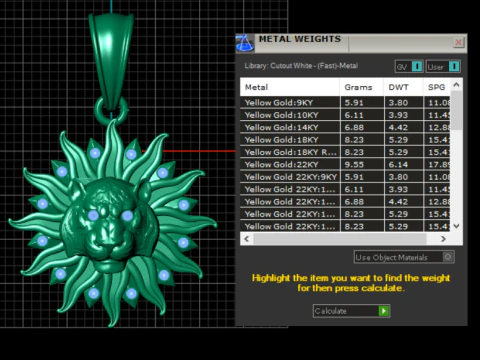Select the Yellow Gold:14KY row
This screenshot has height=360, width=480.
(x=345, y=127)
